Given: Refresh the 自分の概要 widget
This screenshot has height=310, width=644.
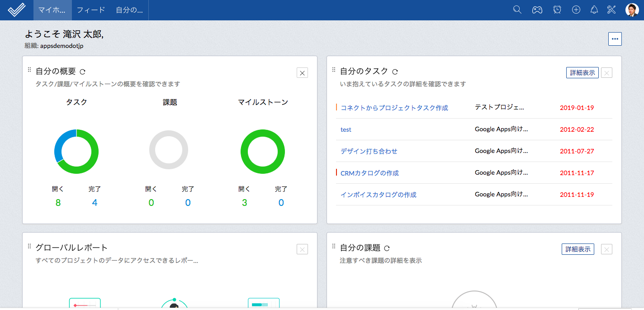Looking at the screenshot, I should coord(82,72).
